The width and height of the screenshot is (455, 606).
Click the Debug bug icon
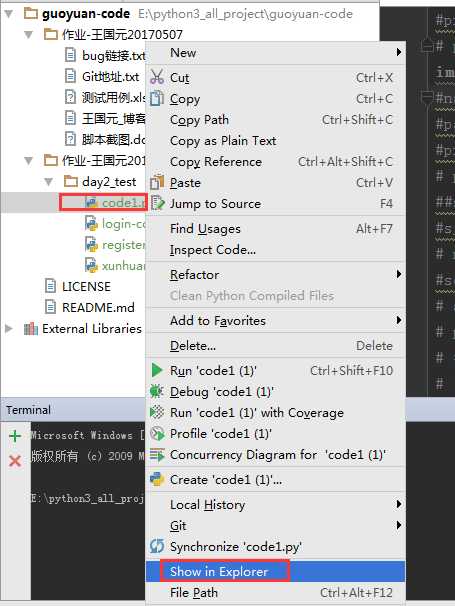[157, 391]
